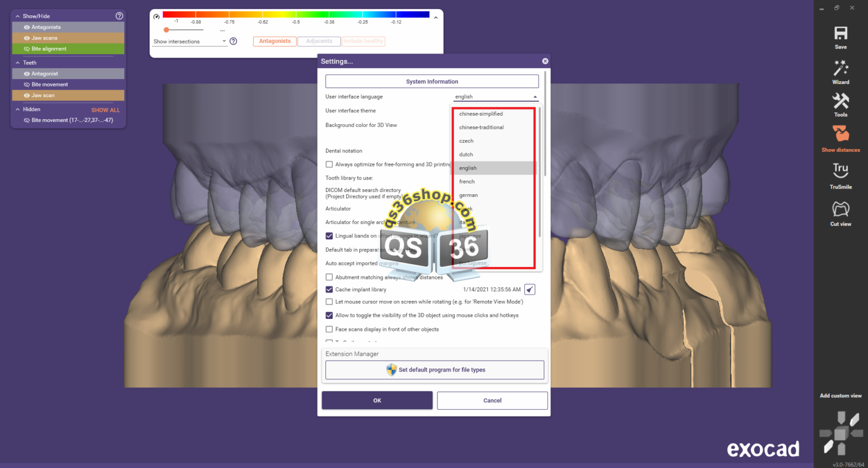This screenshot has width=868, height=468.
Task: Select the Tools icon
Action: (x=840, y=105)
